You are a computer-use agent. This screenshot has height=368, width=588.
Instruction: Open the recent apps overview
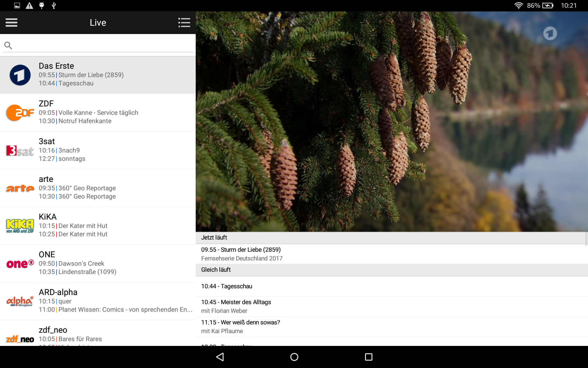[368, 357]
